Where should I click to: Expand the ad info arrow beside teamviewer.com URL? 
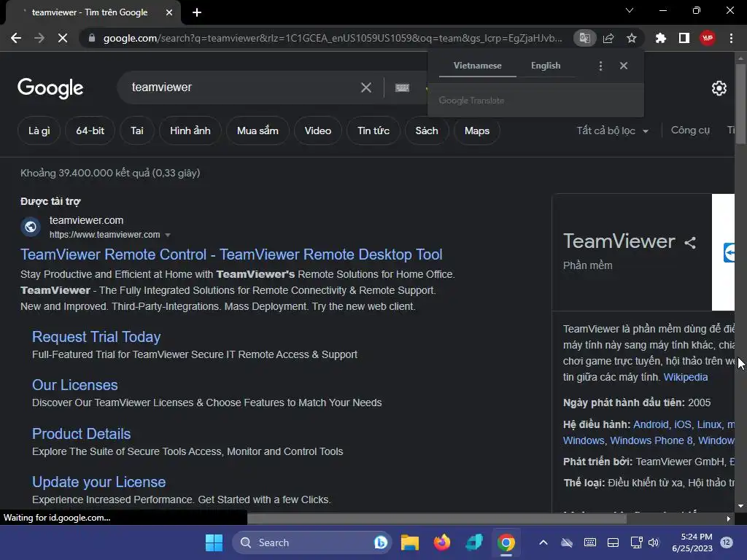(x=168, y=235)
